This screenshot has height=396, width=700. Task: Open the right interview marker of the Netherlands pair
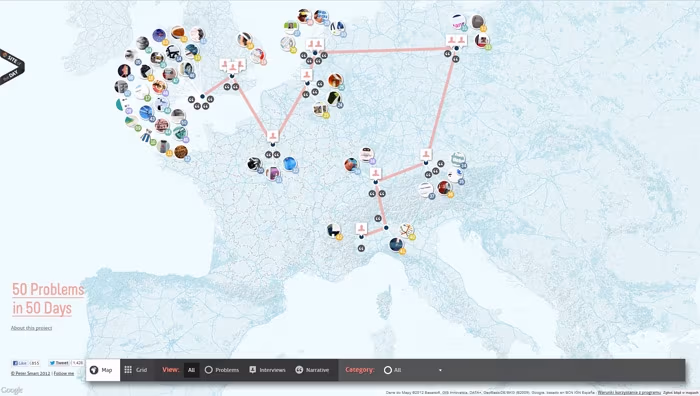[319, 44]
